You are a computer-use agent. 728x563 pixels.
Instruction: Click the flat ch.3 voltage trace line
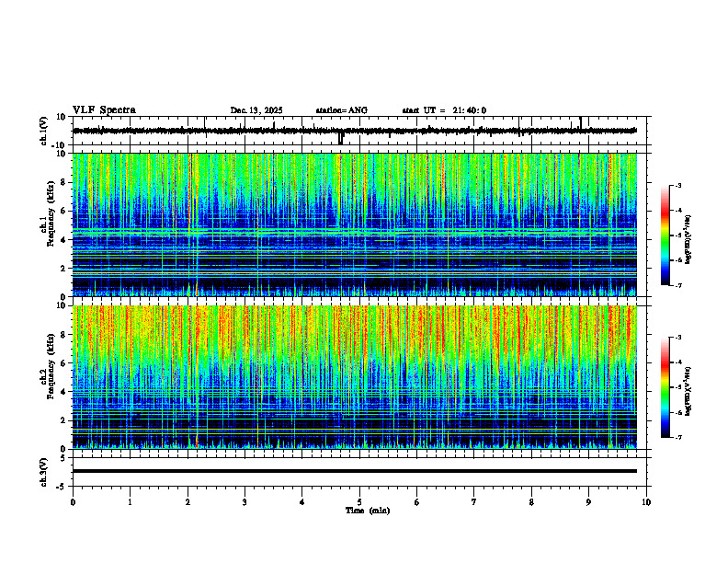coord(354,471)
